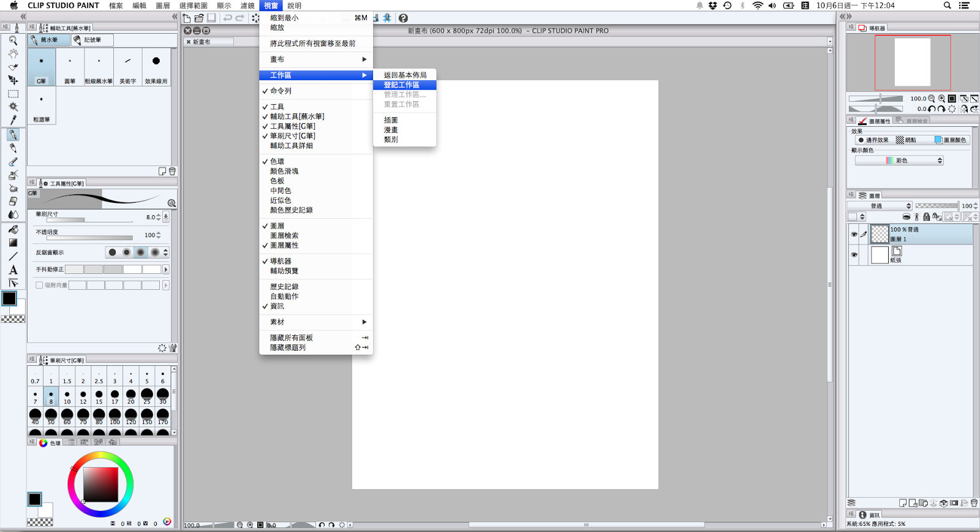Click layer opacity slider

[937, 206]
